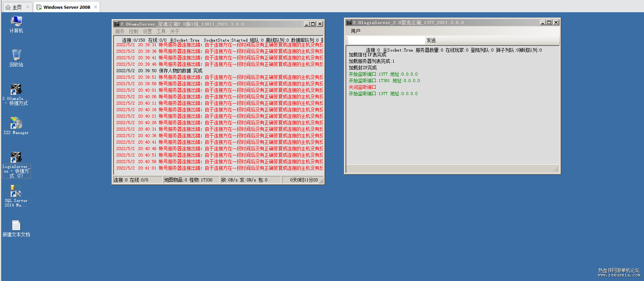This screenshot has height=281, width=644.
Task: Click the 20:40:26 error log line
Action: coord(219,123)
